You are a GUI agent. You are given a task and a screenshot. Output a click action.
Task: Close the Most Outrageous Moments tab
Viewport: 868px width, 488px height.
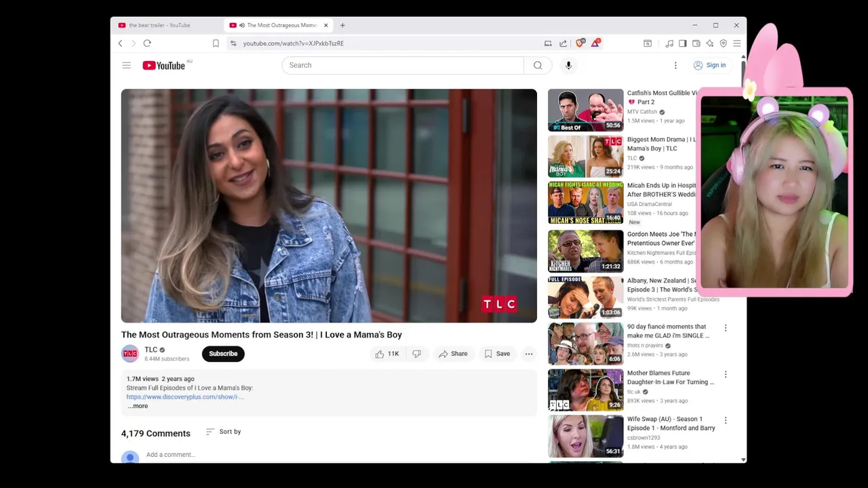pos(325,25)
